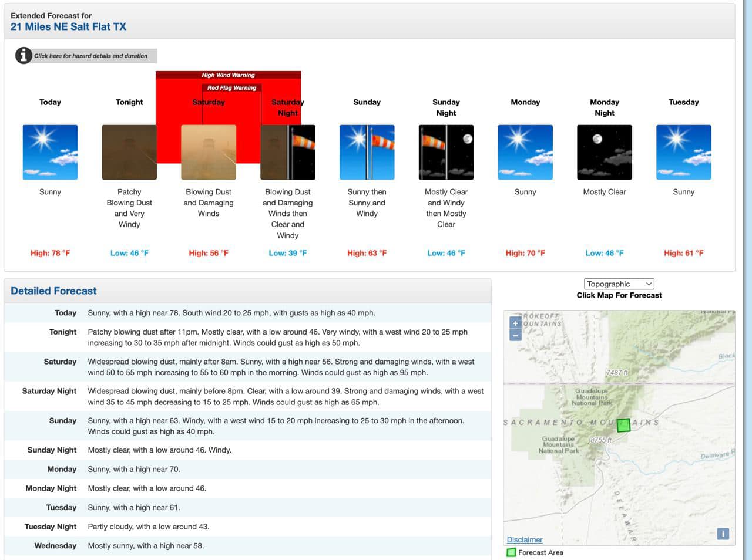Click the Detailed Forecast heading
The width and height of the screenshot is (752, 560).
[x=53, y=291]
